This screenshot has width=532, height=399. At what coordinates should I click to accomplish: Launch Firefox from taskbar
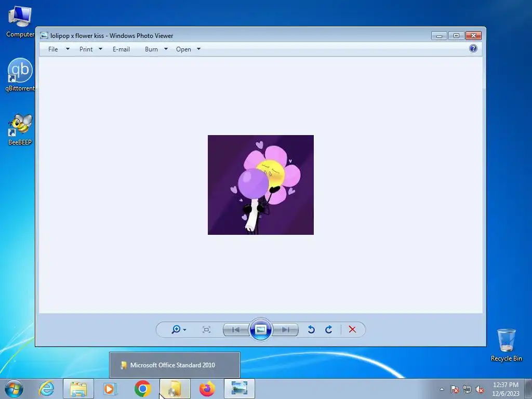(x=207, y=389)
